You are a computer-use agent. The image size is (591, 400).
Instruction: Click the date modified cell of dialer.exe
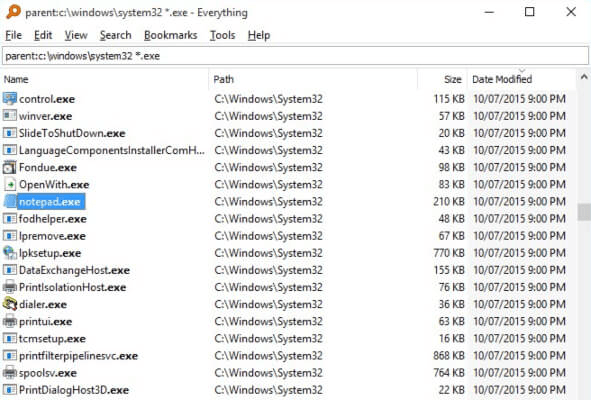point(520,304)
